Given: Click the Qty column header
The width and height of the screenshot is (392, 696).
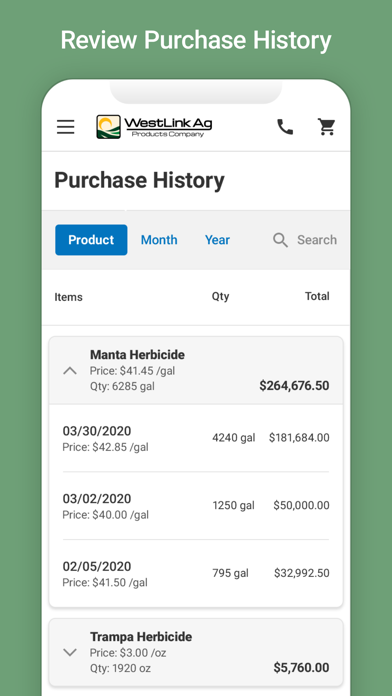Looking at the screenshot, I should pyautogui.click(x=220, y=296).
